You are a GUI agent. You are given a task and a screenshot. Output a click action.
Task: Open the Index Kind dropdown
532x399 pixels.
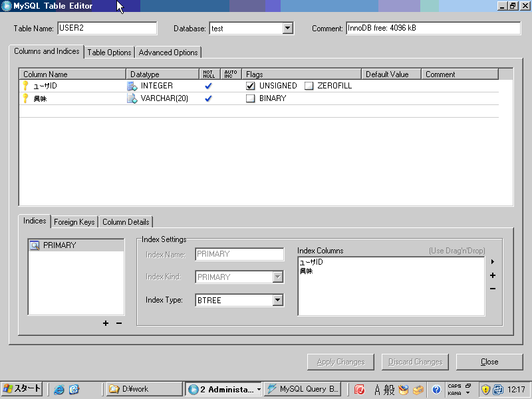click(x=277, y=277)
